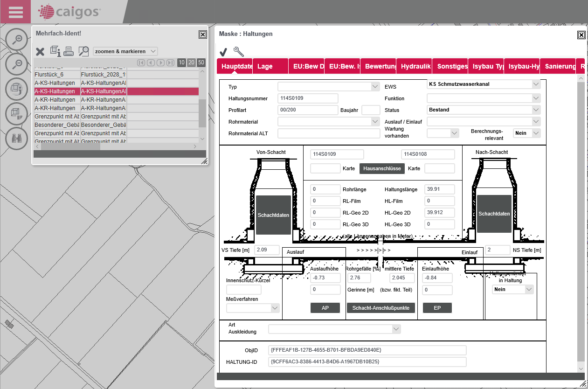Click the Schacht-Anschlußpunkte button
588x389 pixels.
(380, 308)
